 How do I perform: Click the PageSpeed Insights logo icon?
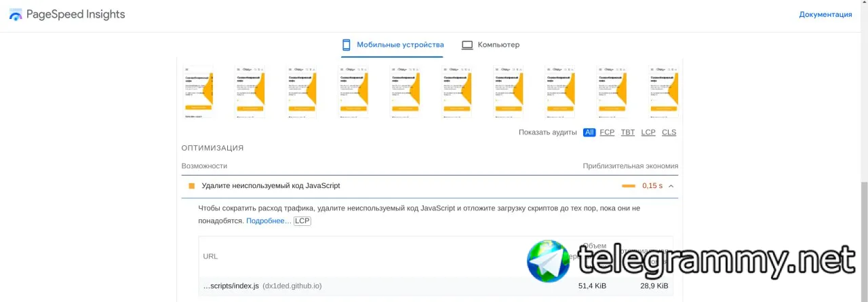[x=16, y=15]
